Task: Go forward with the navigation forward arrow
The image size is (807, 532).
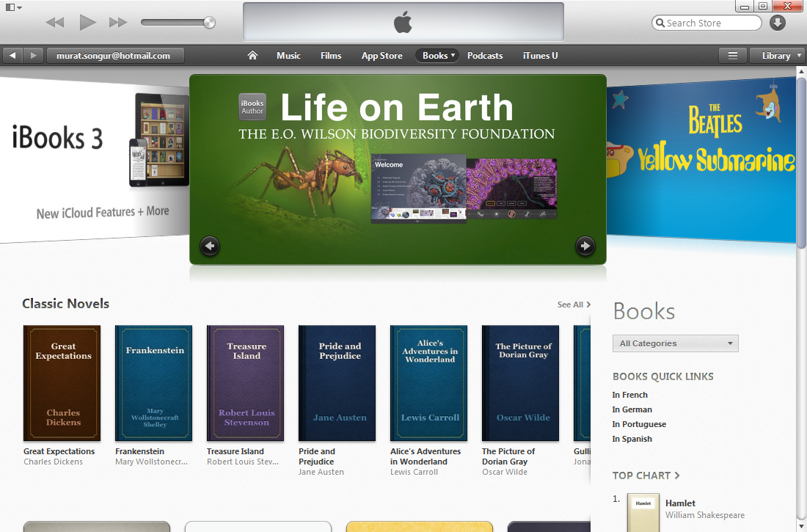Action: [x=34, y=56]
